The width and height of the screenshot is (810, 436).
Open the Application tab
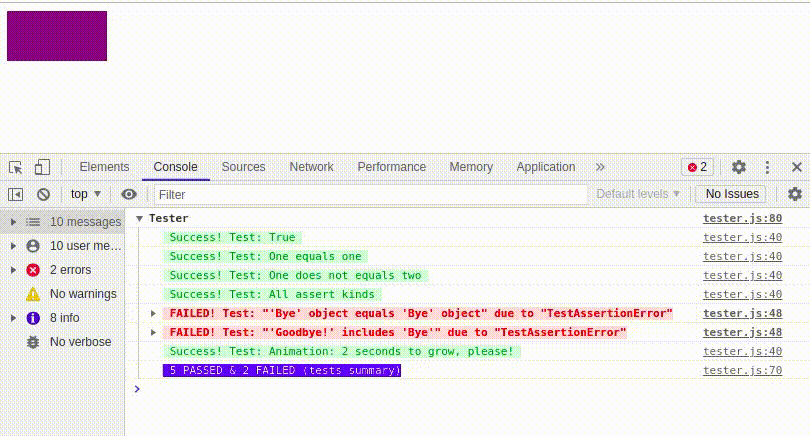tap(546, 167)
